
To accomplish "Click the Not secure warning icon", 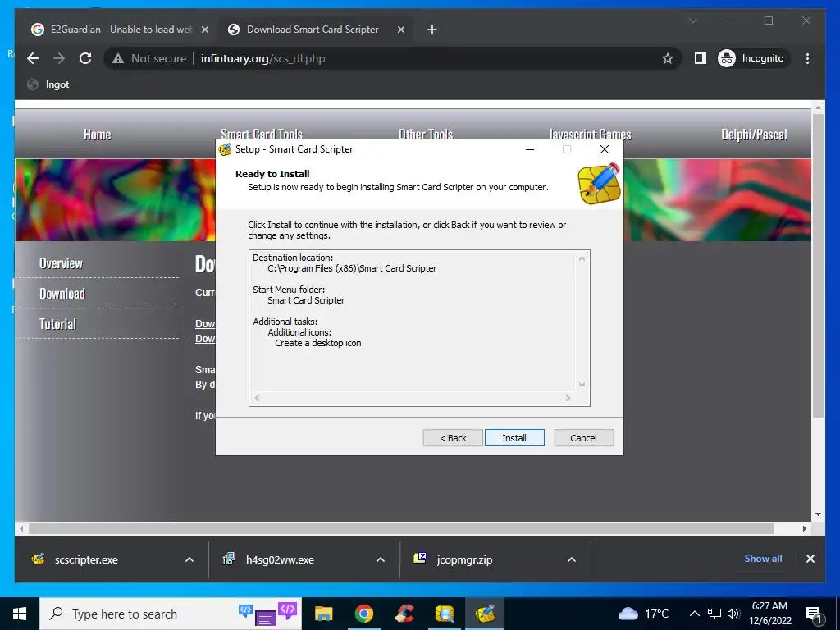I will click(x=118, y=58).
